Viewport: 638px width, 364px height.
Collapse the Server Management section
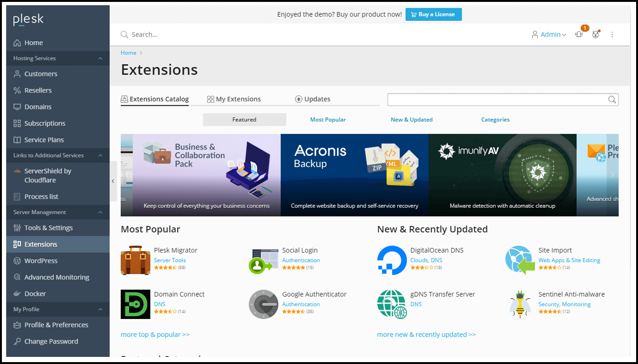[100, 212]
